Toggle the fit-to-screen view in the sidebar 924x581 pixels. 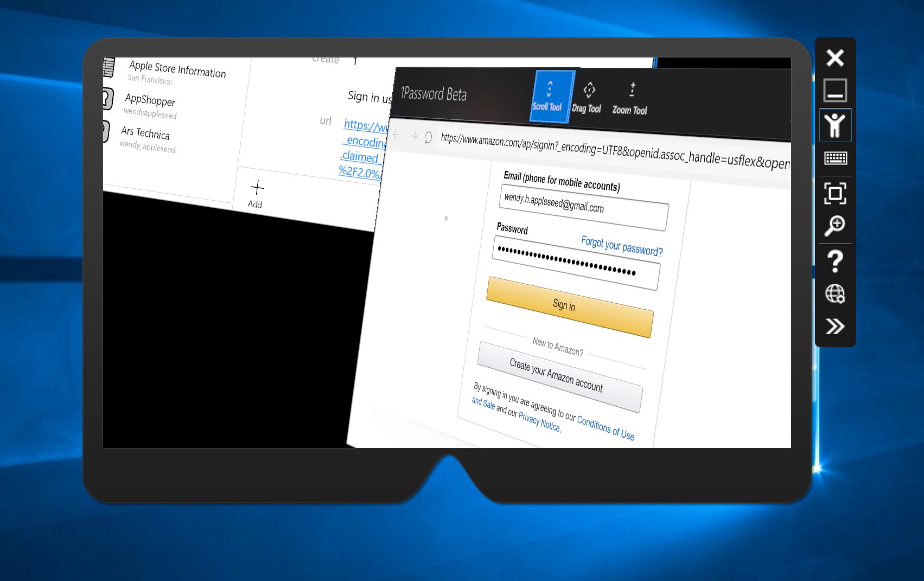pyautogui.click(x=835, y=193)
